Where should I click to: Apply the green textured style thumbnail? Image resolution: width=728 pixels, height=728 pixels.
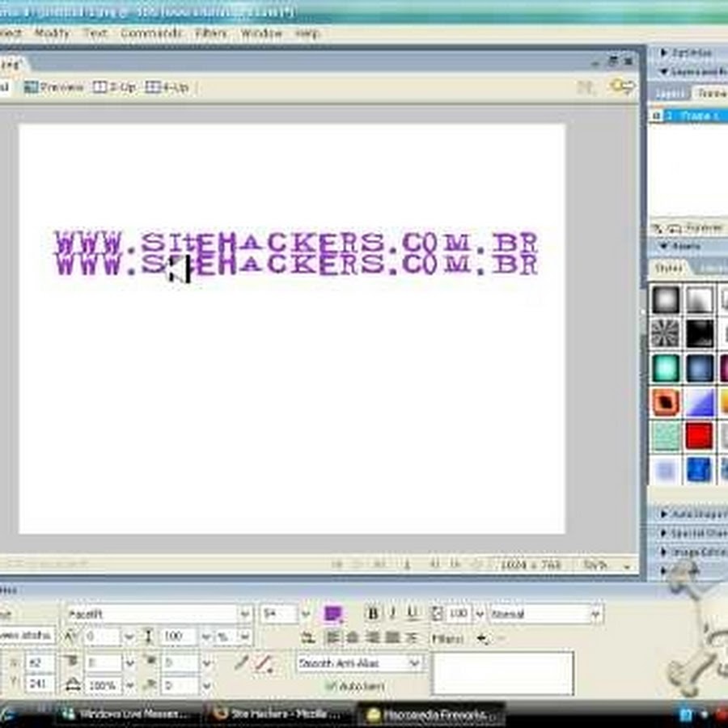pyautogui.click(x=666, y=435)
